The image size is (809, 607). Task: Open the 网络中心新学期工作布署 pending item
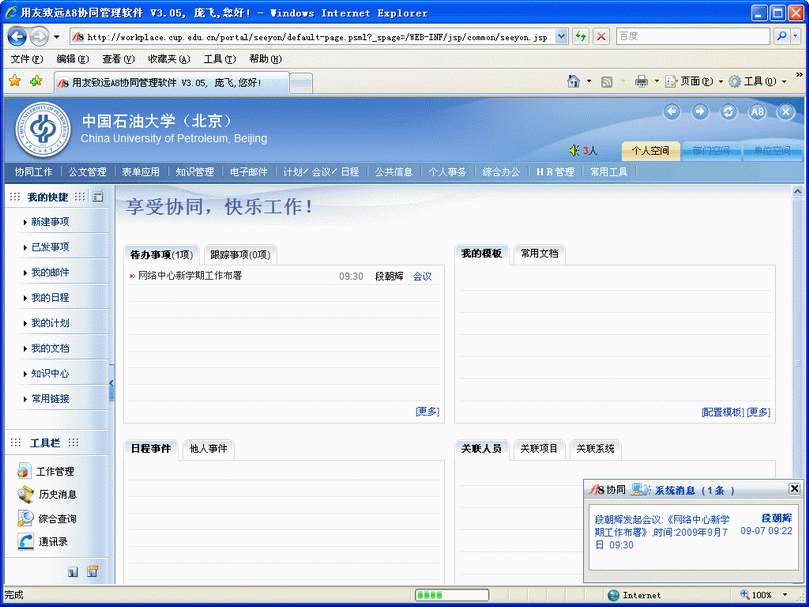click(190, 276)
